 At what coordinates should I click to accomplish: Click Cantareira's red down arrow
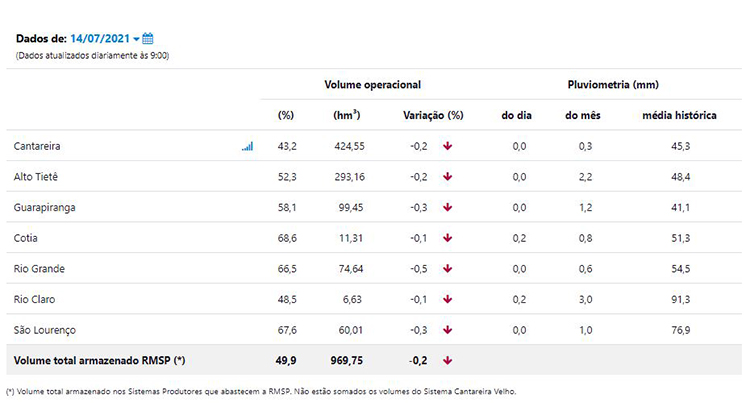tap(447, 146)
